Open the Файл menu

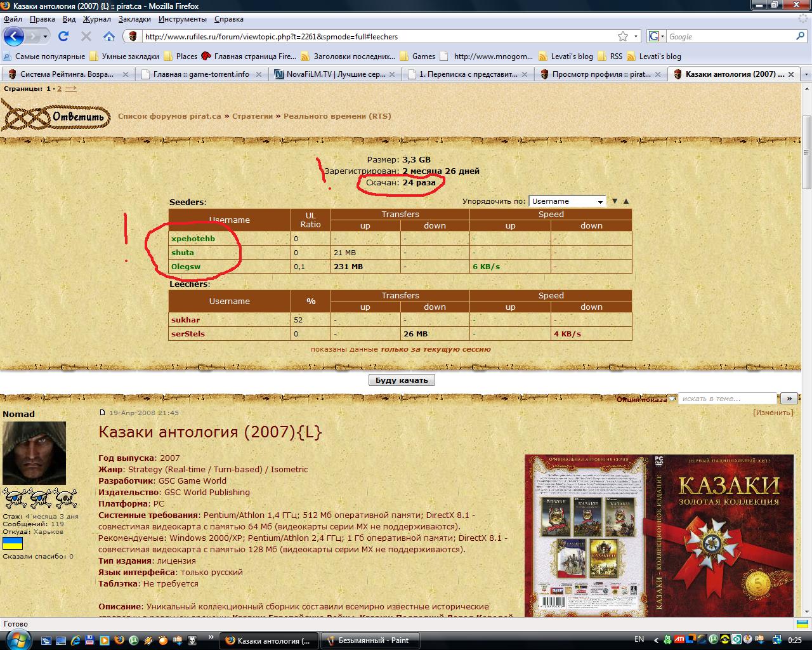point(13,19)
